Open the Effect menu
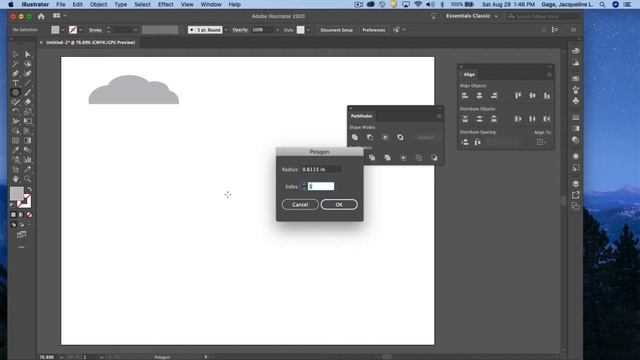Viewport: 640px width, 360px height. click(165, 4)
